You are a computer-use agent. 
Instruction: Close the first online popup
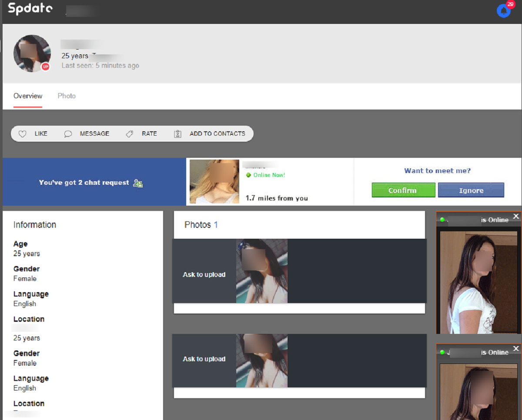click(x=515, y=216)
